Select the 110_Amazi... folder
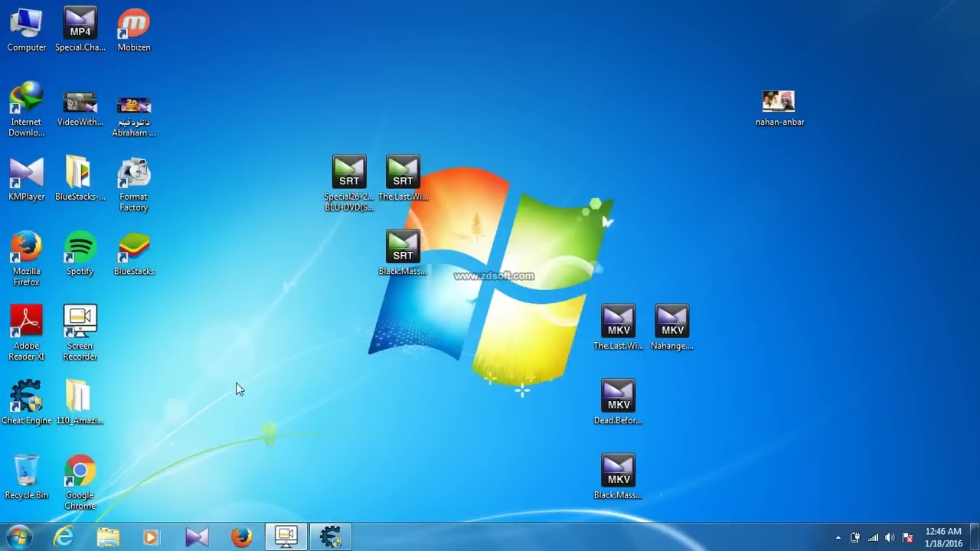Image resolution: width=980 pixels, height=551 pixels. point(80,403)
